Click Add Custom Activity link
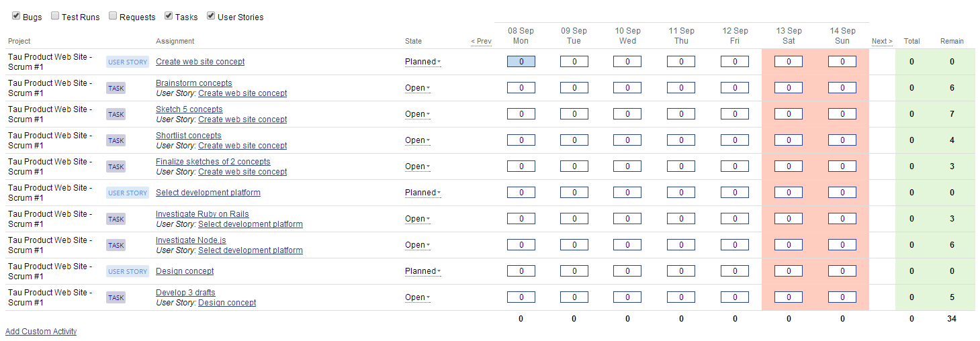980x341 pixels. click(41, 332)
